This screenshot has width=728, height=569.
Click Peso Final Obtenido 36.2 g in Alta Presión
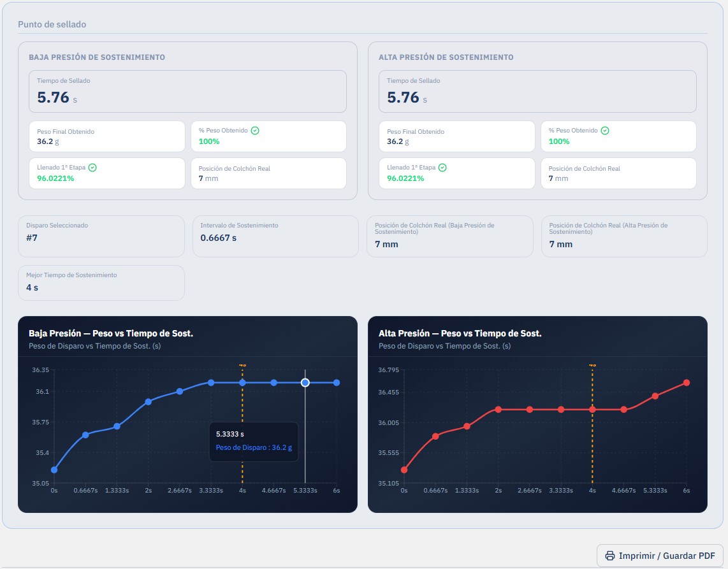(457, 136)
